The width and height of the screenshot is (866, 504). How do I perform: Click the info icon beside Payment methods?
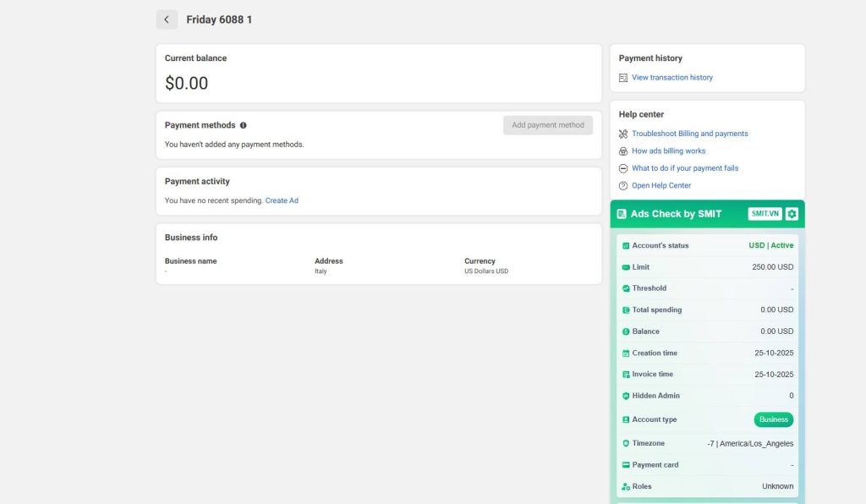coord(244,125)
